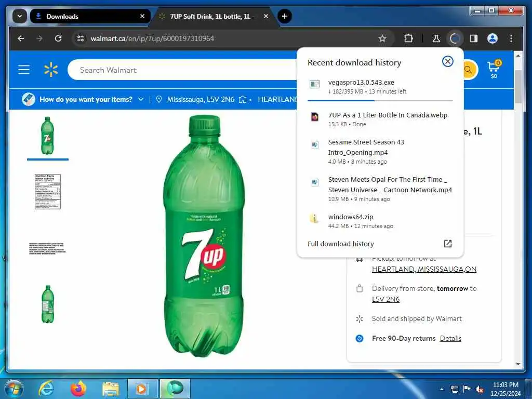Go to Walmart home via spark logo
The height and width of the screenshot is (399, 532).
click(x=51, y=70)
